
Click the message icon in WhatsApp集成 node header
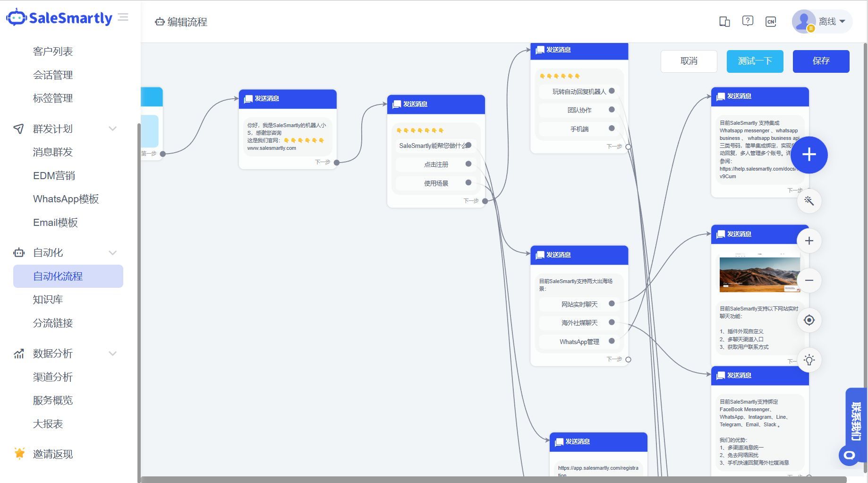[721, 96]
